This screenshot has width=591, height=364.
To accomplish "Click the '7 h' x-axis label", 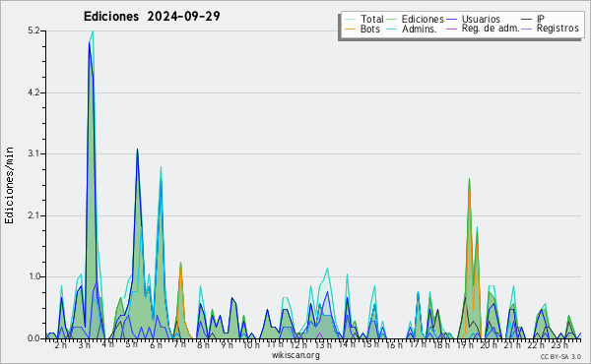I will tap(179, 344).
